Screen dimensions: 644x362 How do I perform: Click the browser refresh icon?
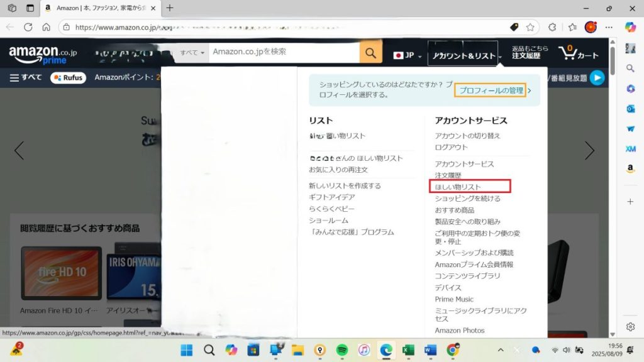click(28, 27)
